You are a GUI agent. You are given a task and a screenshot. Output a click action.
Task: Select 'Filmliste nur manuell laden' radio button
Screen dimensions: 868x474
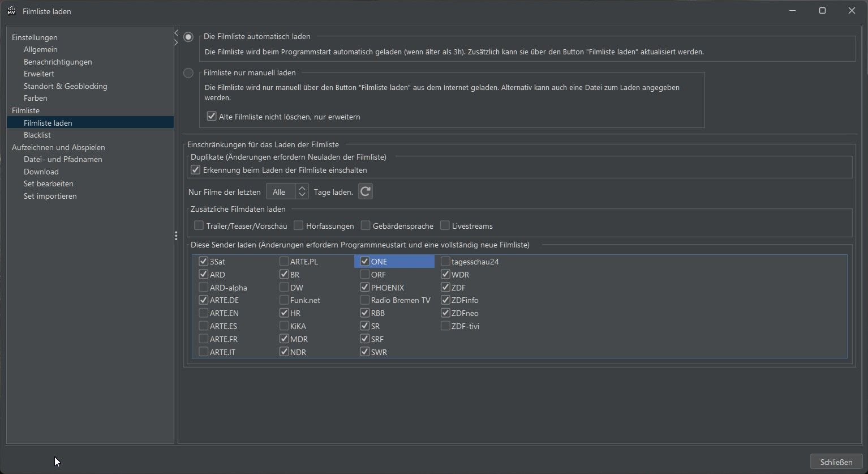coord(188,73)
